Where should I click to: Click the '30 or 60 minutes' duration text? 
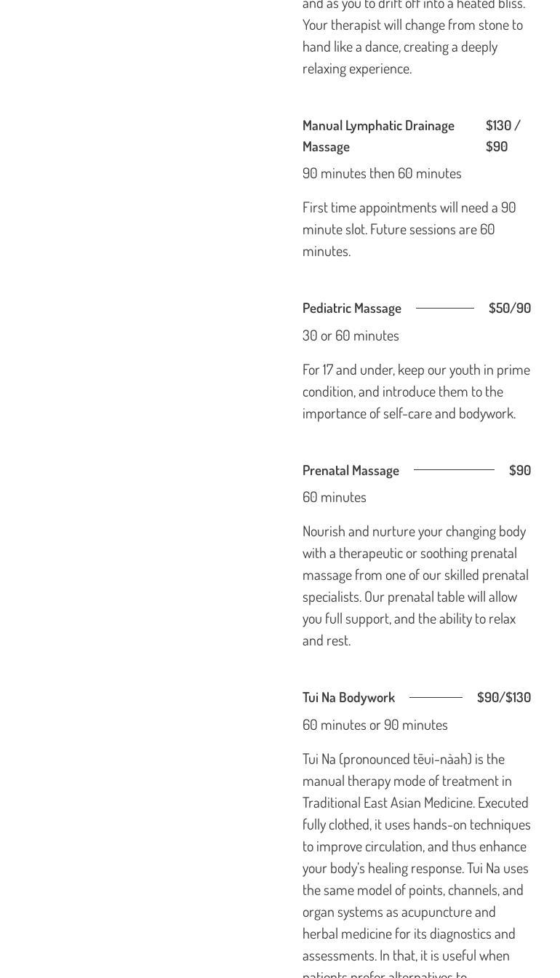(x=351, y=335)
